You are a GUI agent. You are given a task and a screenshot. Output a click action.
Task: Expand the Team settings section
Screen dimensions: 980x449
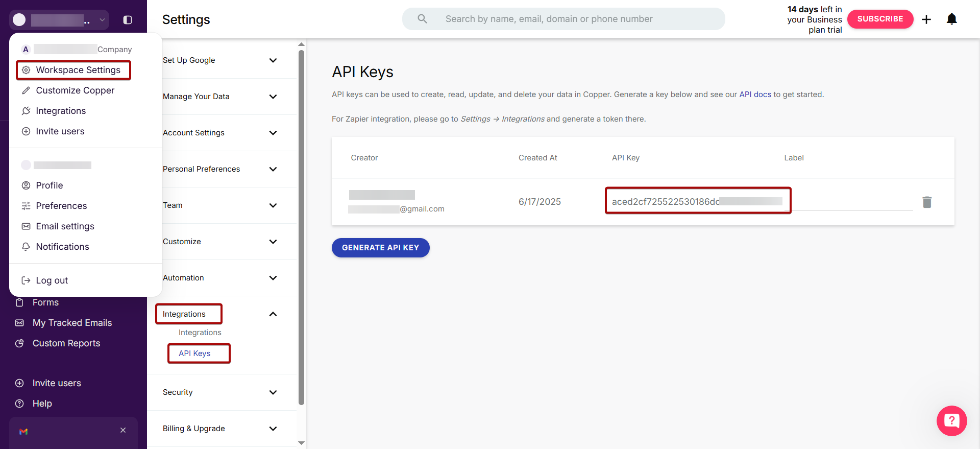point(273,205)
